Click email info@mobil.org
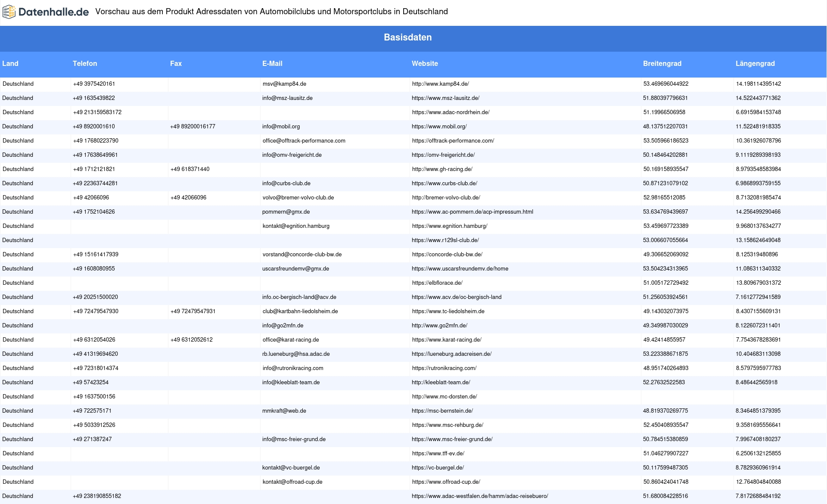Viewport: 827px width, 504px height. point(281,127)
